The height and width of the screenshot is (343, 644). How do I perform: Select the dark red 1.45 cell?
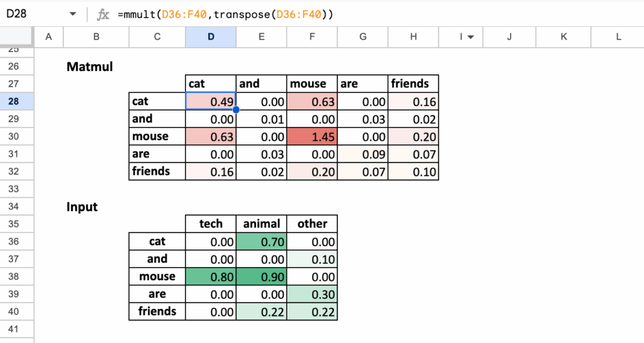point(312,136)
